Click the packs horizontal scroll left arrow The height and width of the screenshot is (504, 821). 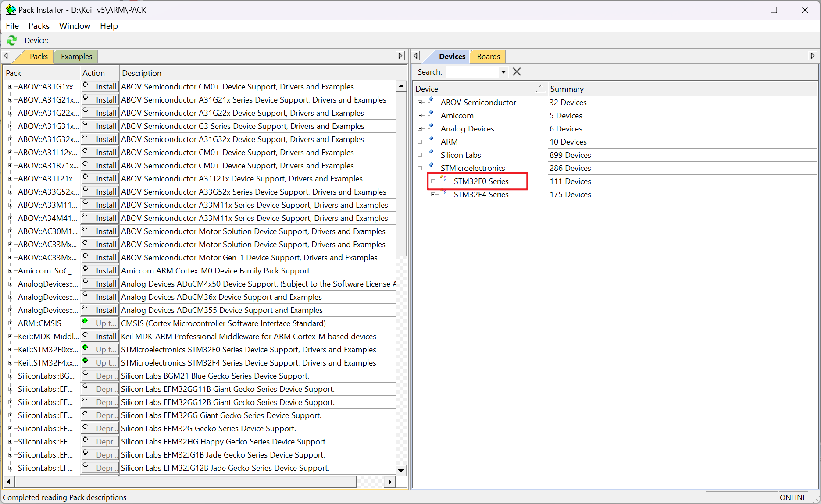9,482
